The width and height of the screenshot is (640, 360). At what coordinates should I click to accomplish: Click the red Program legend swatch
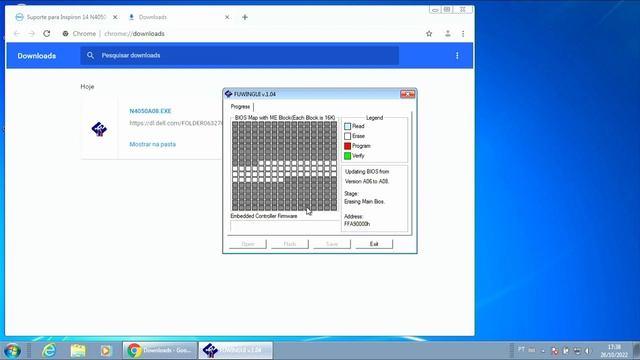tap(347, 146)
